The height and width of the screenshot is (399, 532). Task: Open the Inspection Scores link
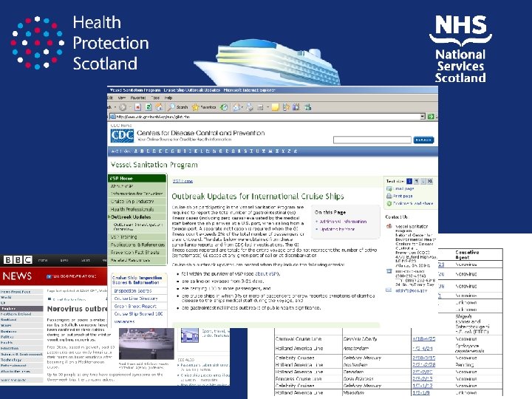tap(133, 291)
